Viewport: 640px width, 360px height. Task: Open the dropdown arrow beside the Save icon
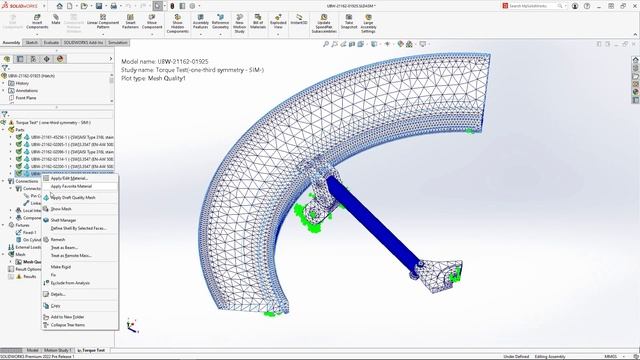[105, 6]
